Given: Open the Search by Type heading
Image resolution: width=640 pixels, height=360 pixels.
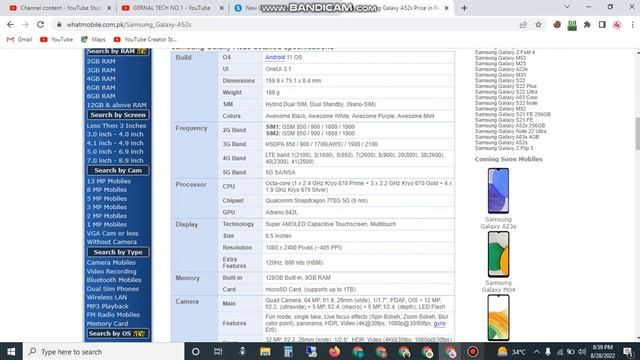Looking at the screenshot, I should (x=118, y=252).
